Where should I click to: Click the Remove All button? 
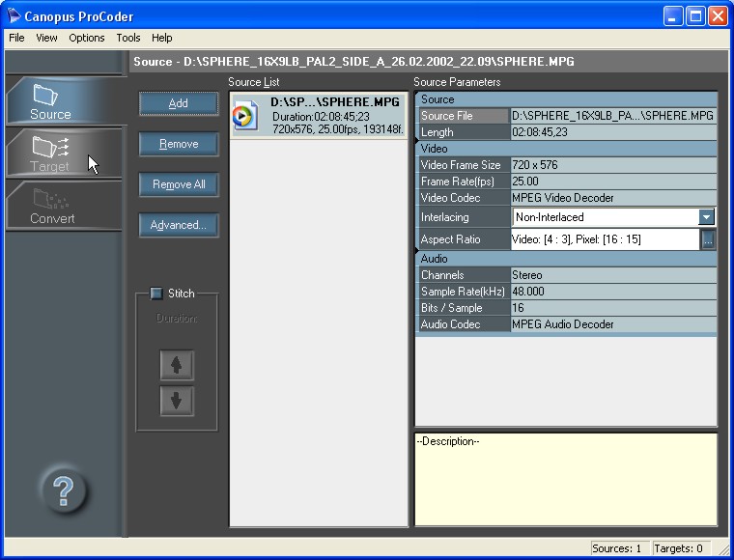[x=179, y=184]
